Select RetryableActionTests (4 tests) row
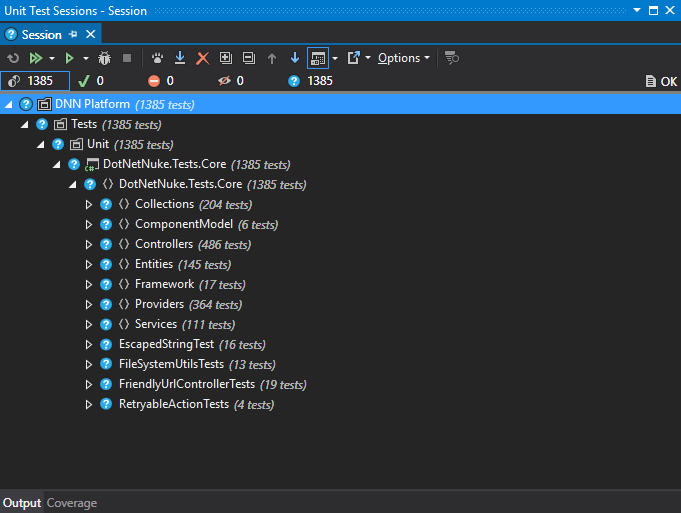This screenshot has width=681, height=513. pyautogui.click(x=340, y=404)
